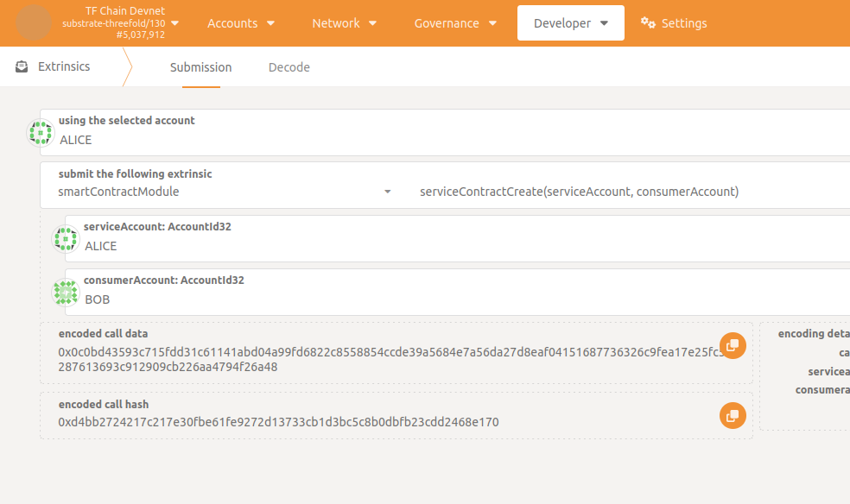850x504 pixels.
Task: Expand the Governance menu
Action: (455, 23)
